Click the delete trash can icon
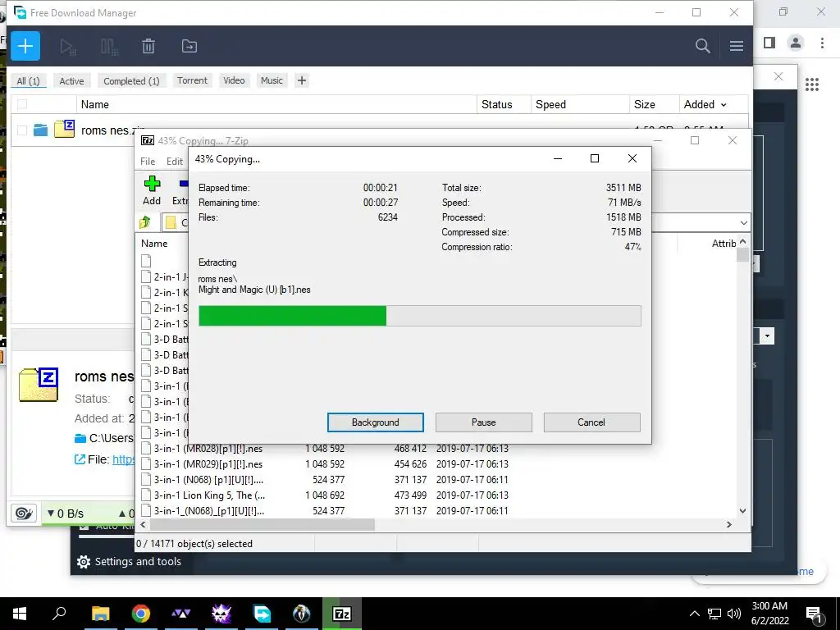This screenshot has width=840, height=630. 148,46
